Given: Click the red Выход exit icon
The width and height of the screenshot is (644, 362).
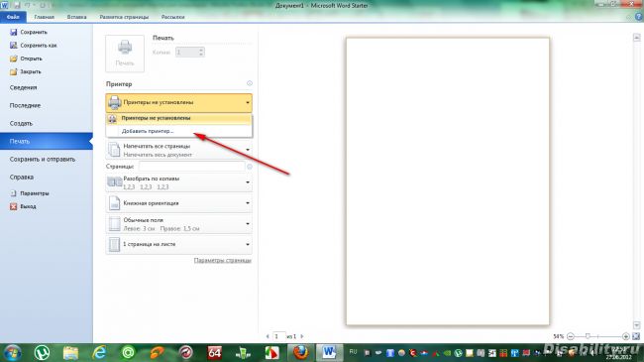Looking at the screenshot, I should (x=14, y=206).
